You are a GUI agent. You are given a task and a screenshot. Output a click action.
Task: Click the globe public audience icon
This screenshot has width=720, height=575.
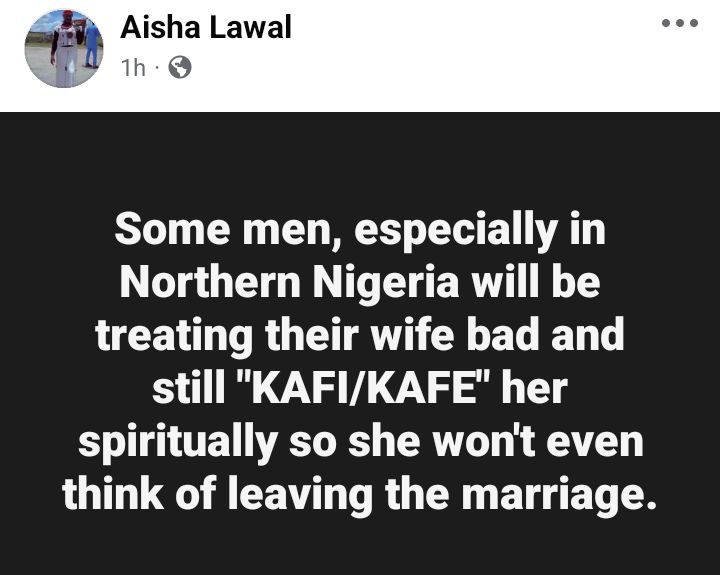point(179,68)
